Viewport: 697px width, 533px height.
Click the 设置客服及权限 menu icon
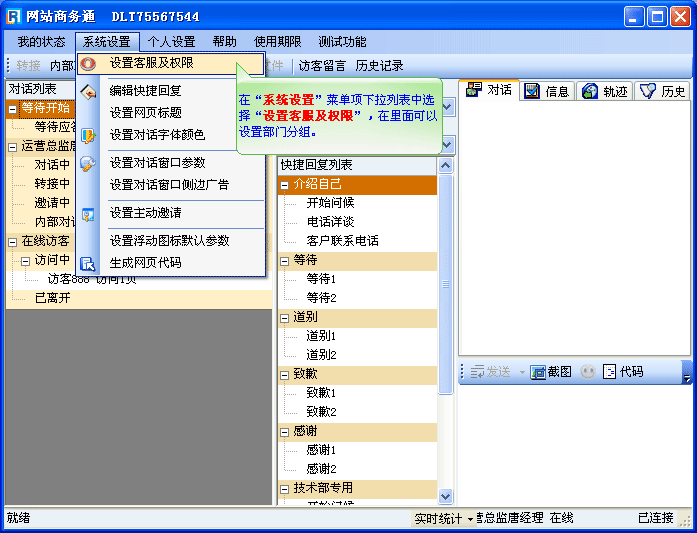[89, 63]
